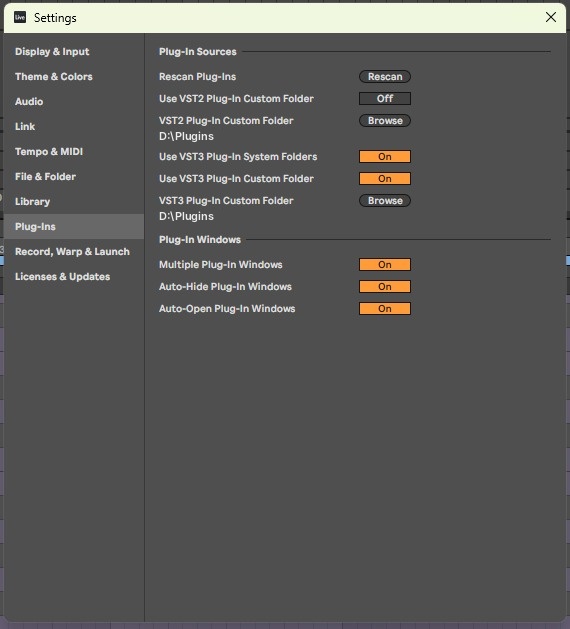This screenshot has height=629, width=570.
Task: Browse for VST3 Plug-In Custom Folder
Action: click(385, 201)
